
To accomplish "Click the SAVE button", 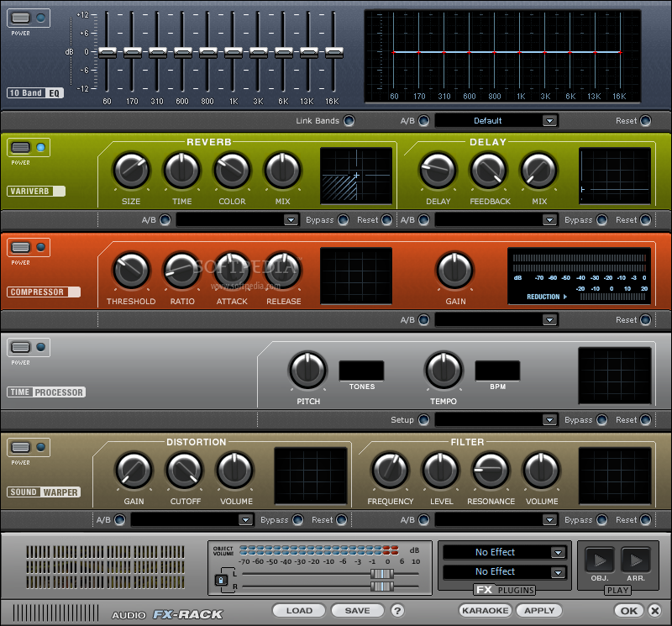I will (x=358, y=611).
